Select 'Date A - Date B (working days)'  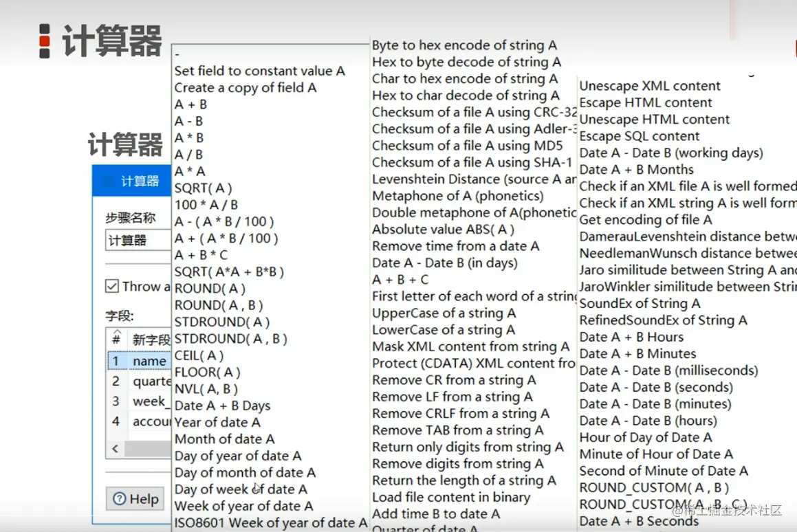point(671,153)
